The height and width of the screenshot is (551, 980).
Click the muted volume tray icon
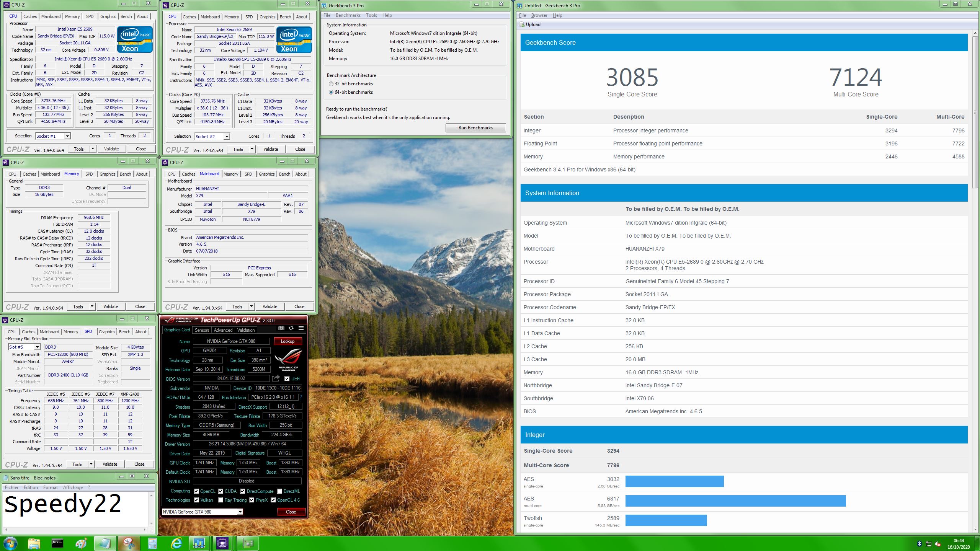click(x=938, y=544)
